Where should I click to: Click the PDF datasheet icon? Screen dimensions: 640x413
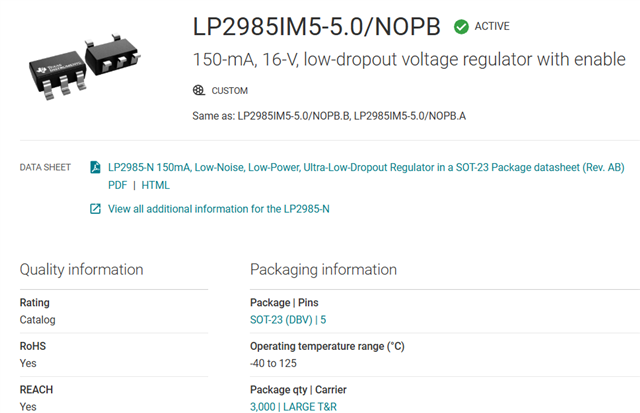(x=95, y=167)
